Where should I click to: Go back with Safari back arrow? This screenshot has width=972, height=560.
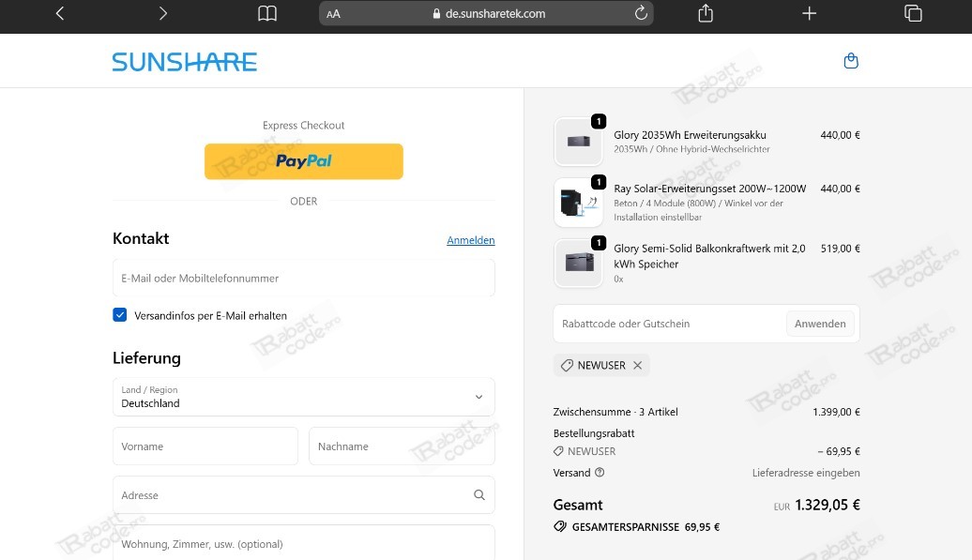pyautogui.click(x=59, y=14)
